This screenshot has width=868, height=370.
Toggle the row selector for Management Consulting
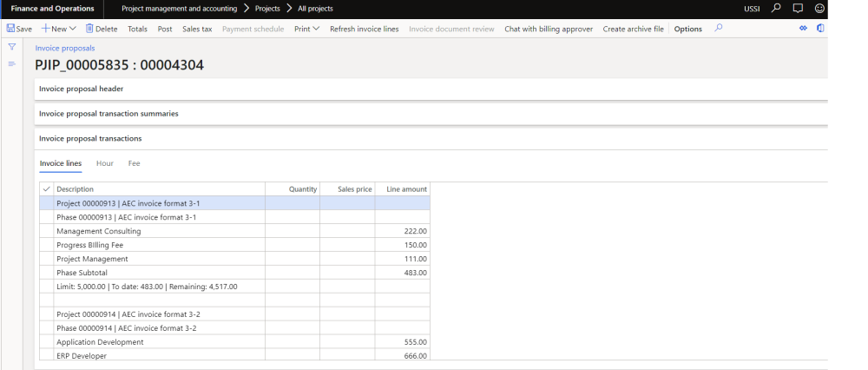point(47,231)
